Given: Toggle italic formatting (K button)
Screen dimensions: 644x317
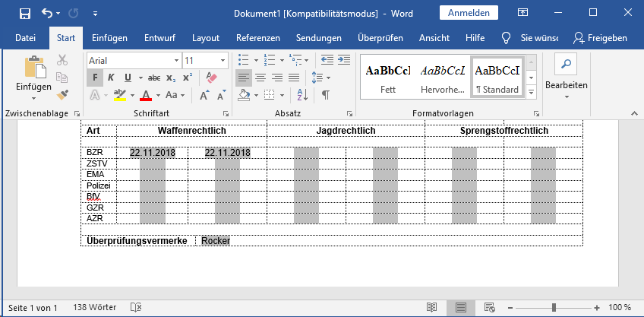Looking at the screenshot, I should click(x=111, y=78).
